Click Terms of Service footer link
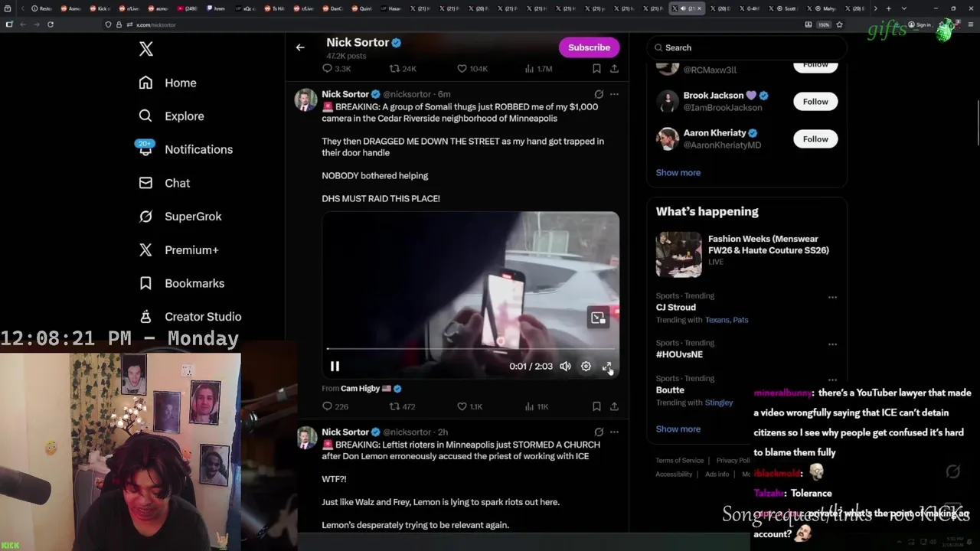The width and height of the screenshot is (980, 551). click(x=679, y=461)
